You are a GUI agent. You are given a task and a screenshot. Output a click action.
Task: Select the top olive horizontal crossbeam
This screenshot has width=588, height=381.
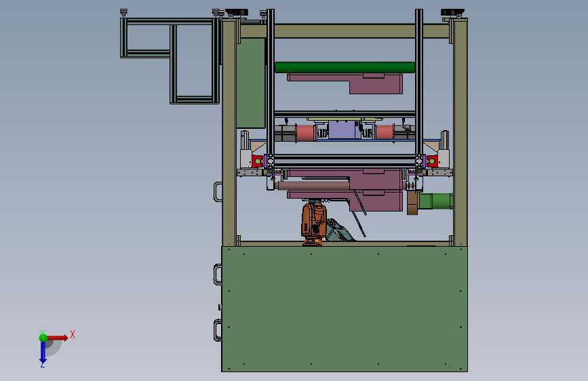pos(345,31)
